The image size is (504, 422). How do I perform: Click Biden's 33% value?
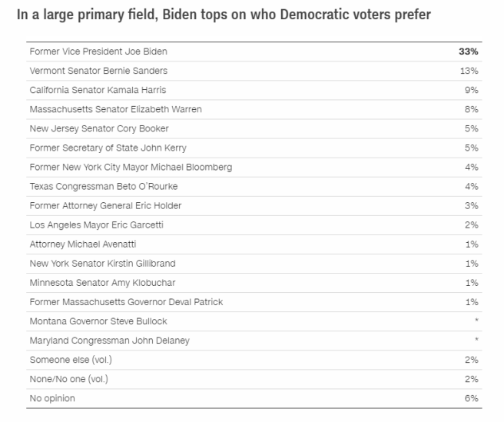coord(469,52)
